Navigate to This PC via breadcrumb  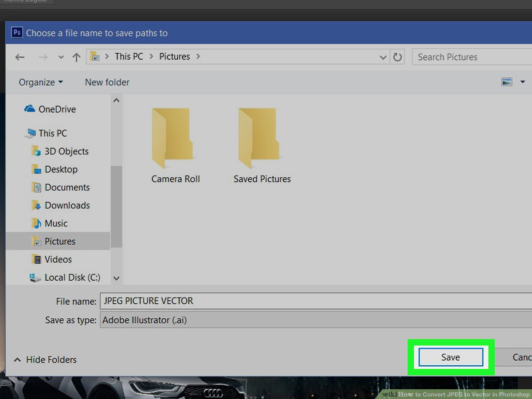click(129, 56)
